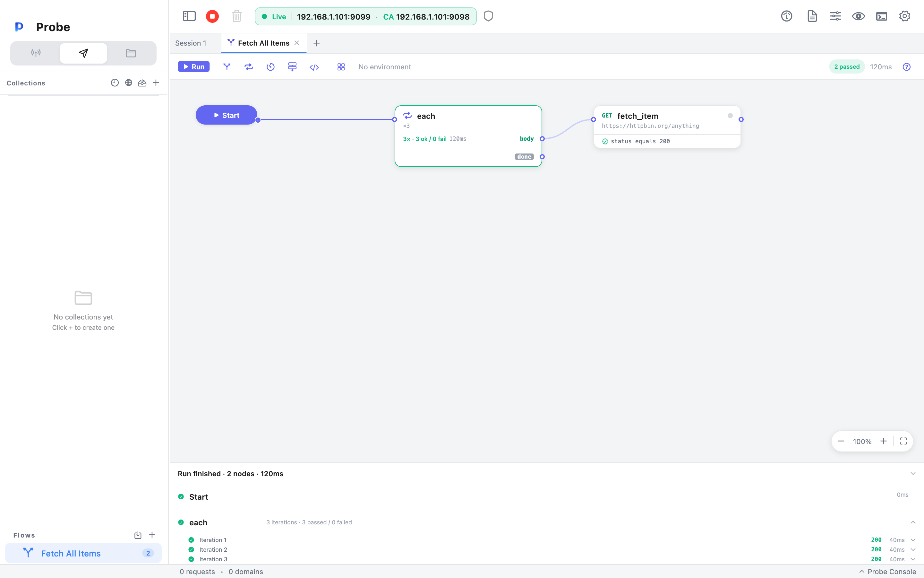Click the Start row in run results
Screen dimensions: 924x578
click(547, 496)
